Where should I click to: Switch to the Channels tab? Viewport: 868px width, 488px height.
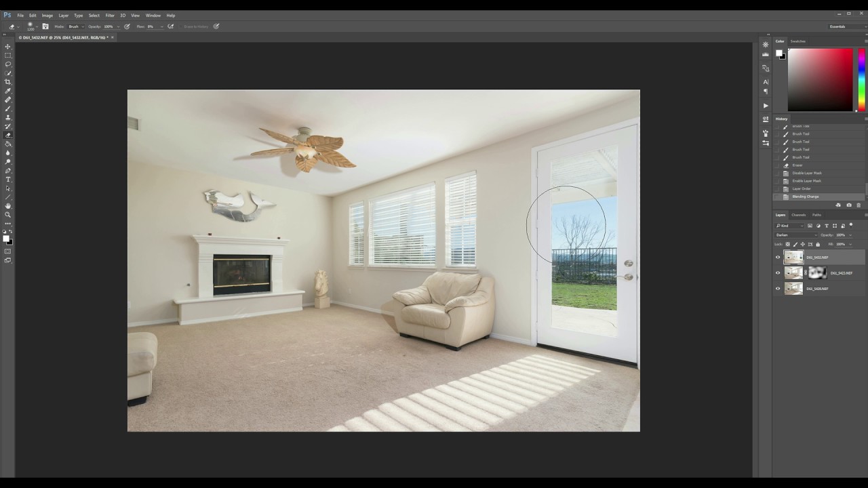(x=799, y=215)
